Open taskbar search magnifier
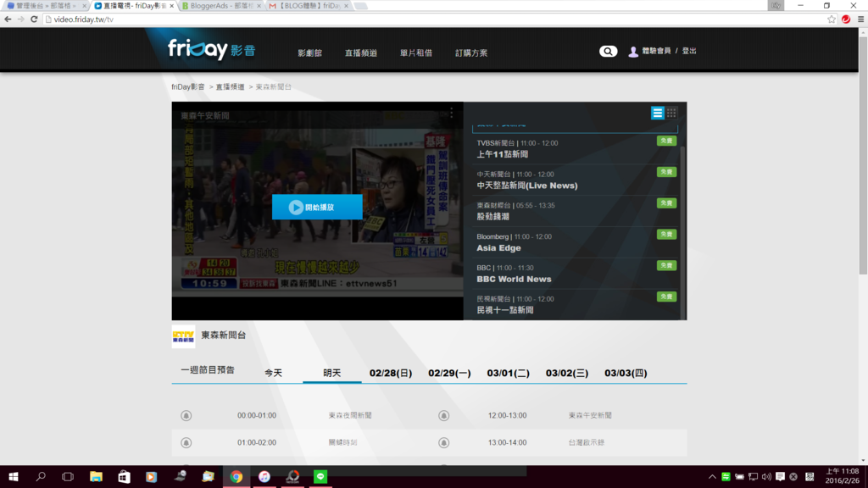 pyautogui.click(x=41, y=476)
